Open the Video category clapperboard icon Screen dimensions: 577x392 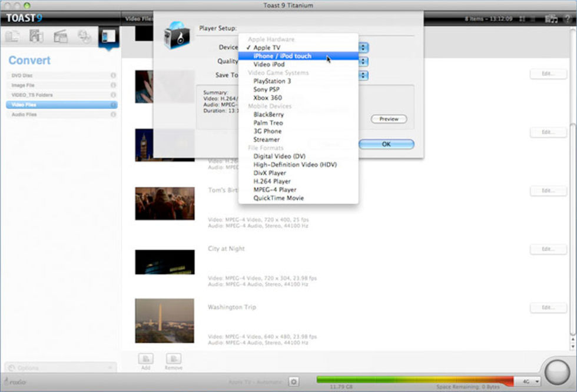click(x=61, y=36)
